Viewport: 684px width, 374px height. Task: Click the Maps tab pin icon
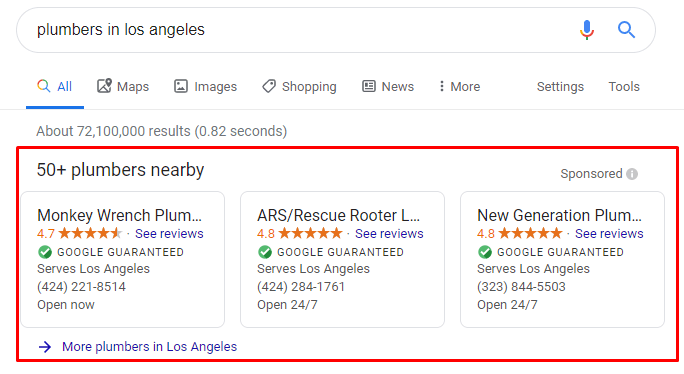click(104, 86)
